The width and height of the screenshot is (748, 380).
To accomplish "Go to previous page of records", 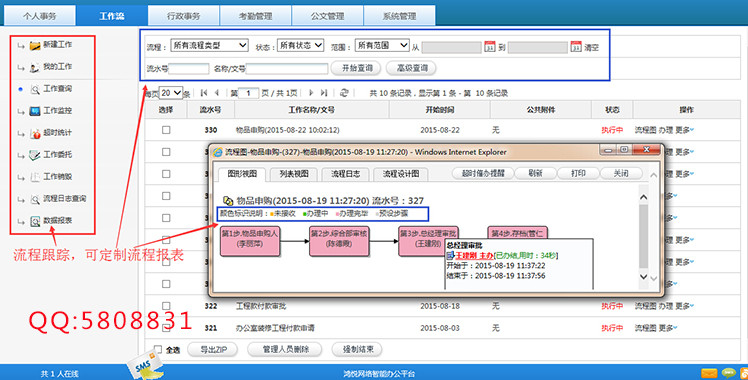I will [x=217, y=93].
